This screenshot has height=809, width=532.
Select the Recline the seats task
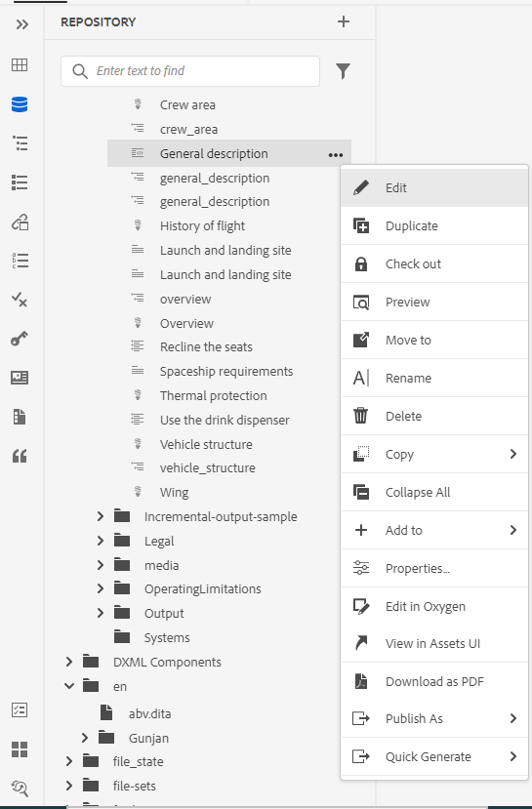pyautogui.click(x=206, y=346)
